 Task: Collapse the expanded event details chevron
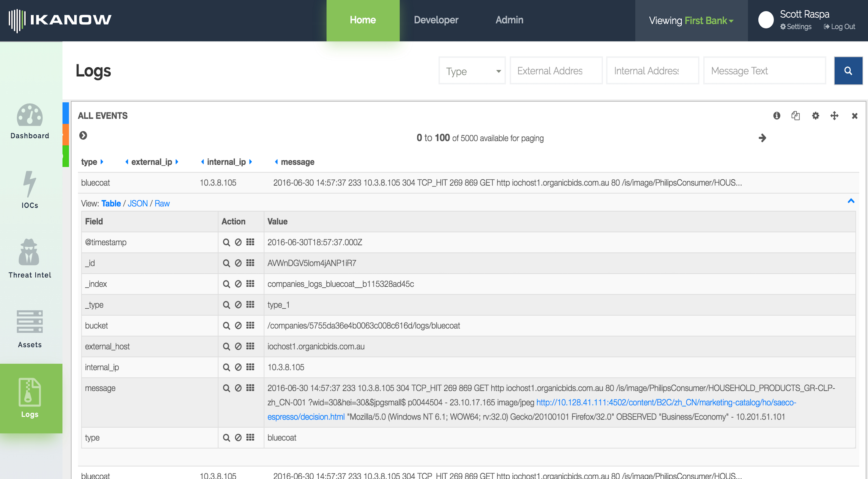click(x=851, y=201)
